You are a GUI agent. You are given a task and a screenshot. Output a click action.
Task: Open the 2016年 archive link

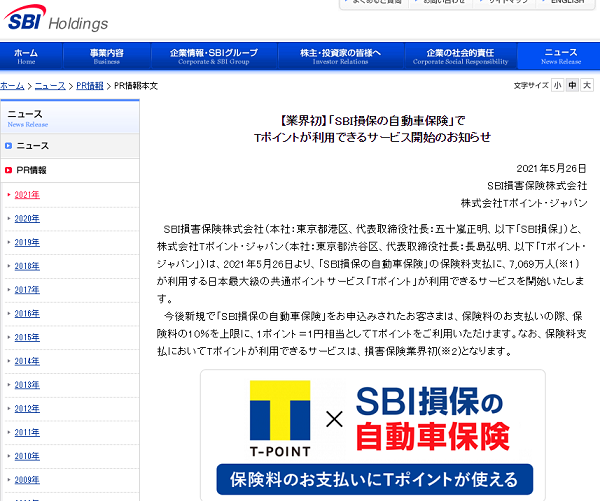[x=27, y=313]
